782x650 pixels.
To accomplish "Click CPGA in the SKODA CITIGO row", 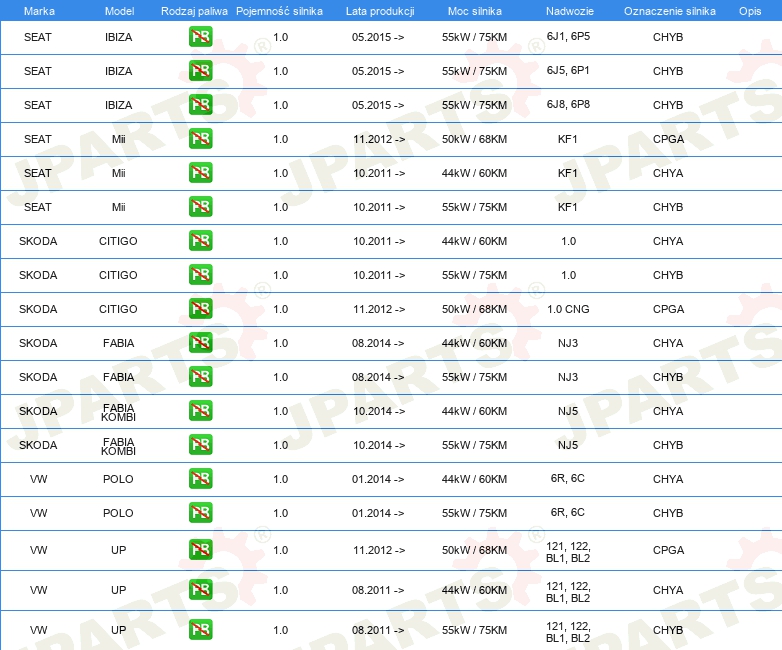I will [668, 309].
